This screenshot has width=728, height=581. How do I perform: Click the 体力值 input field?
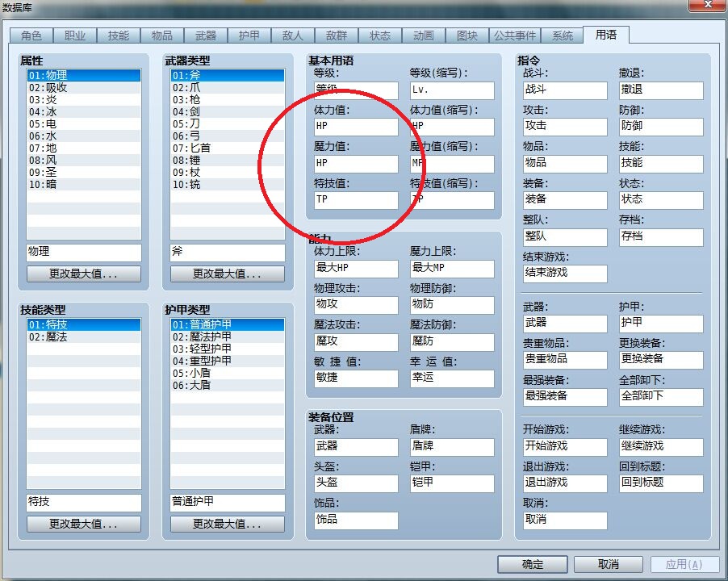point(356,127)
